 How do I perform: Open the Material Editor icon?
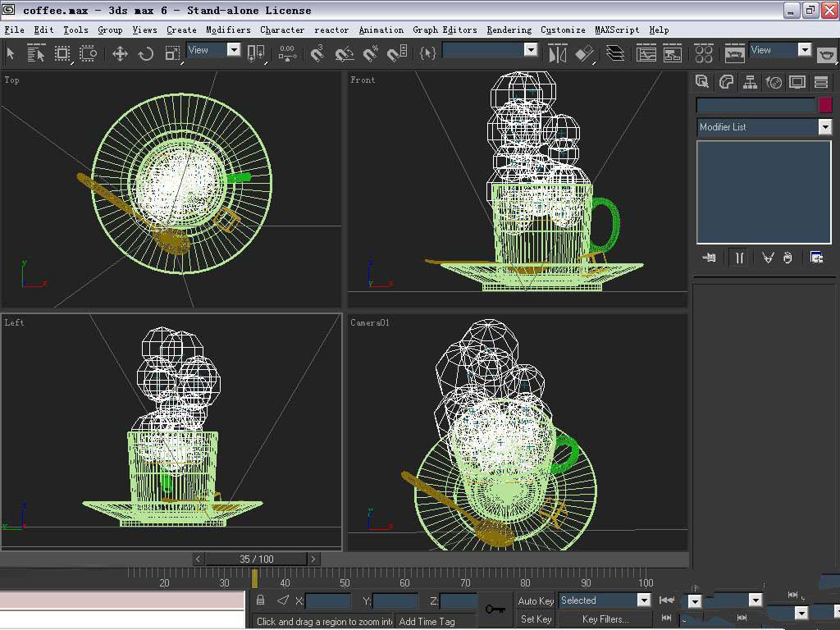coord(703,53)
